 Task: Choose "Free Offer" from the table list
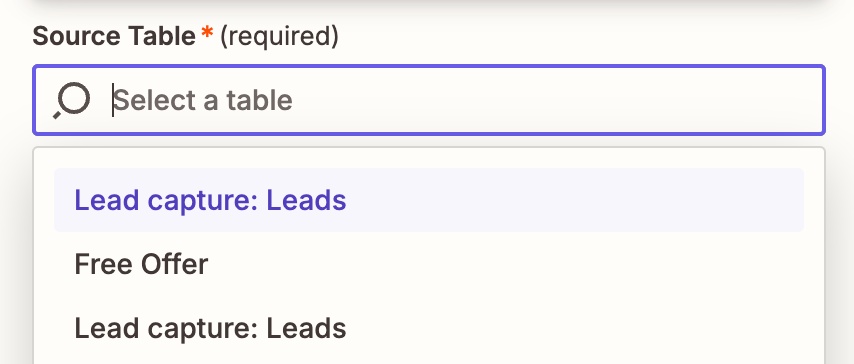coord(429,264)
